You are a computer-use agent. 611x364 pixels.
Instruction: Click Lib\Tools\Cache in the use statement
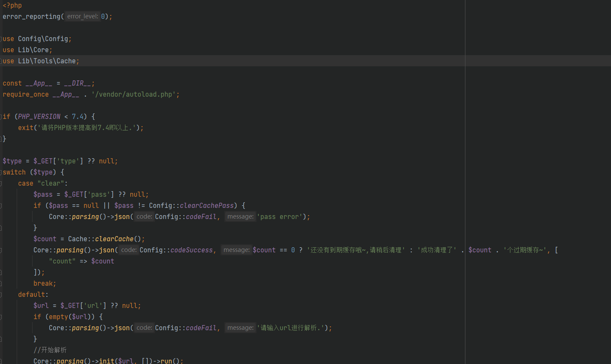pos(47,61)
